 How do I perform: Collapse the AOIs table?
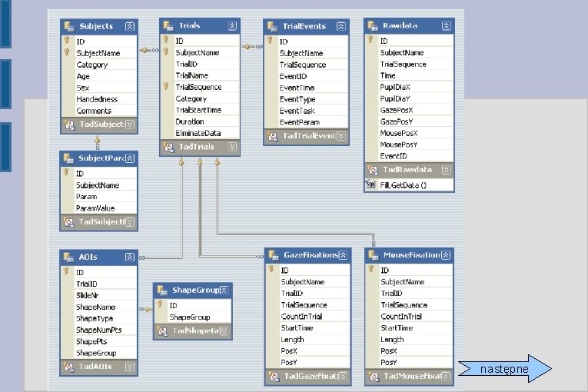pyautogui.click(x=129, y=257)
